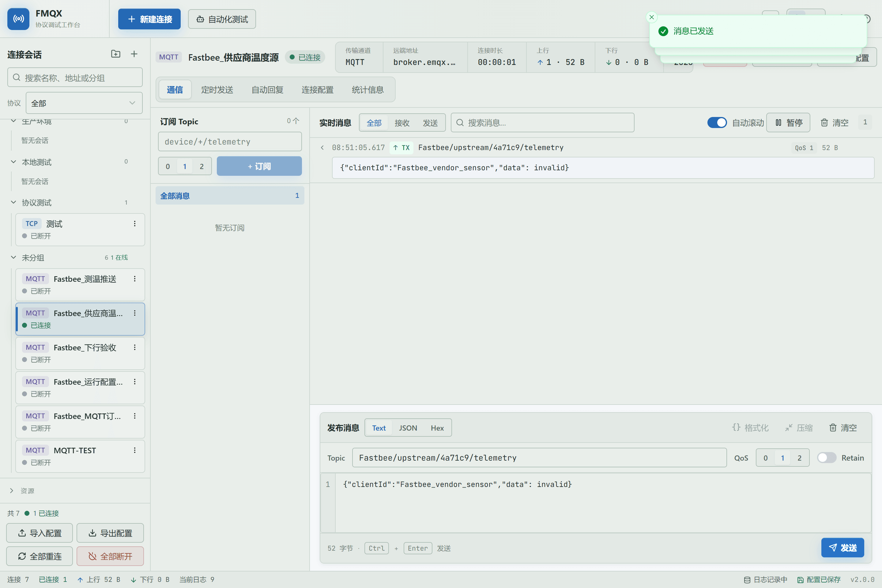Open the 统计信息 tab

tap(368, 90)
